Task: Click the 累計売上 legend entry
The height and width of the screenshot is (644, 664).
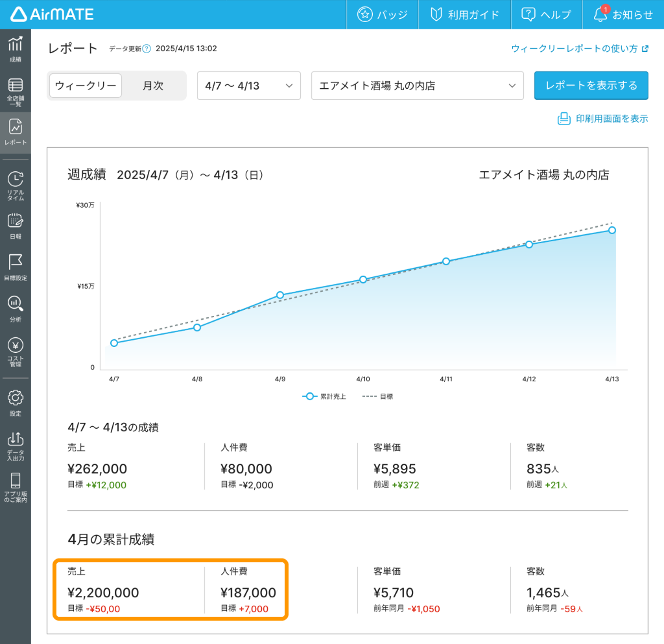Action: (324, 396)
